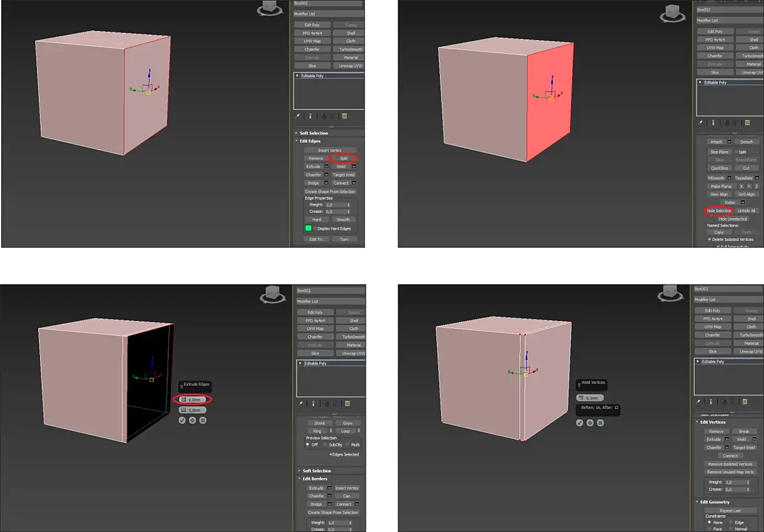Cancel the Weld Vertices caddy
The height and width of the screenshot is (532, 764).
point(600,423)
